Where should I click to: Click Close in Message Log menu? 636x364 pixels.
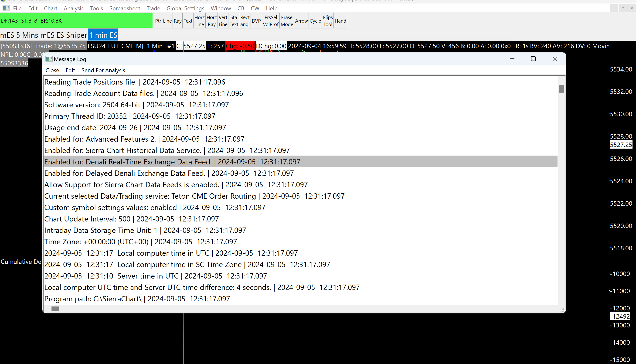click(52, 70)
